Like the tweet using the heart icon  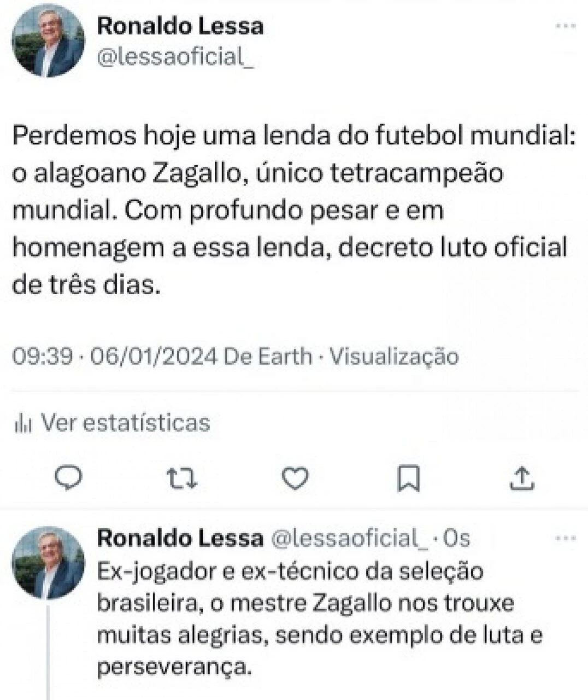[x=295, y=478]
